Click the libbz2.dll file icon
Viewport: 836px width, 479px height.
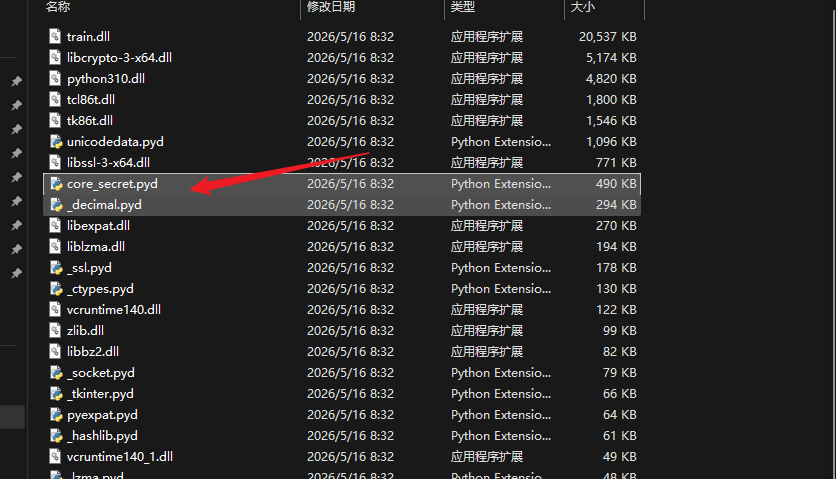[55, 352]
